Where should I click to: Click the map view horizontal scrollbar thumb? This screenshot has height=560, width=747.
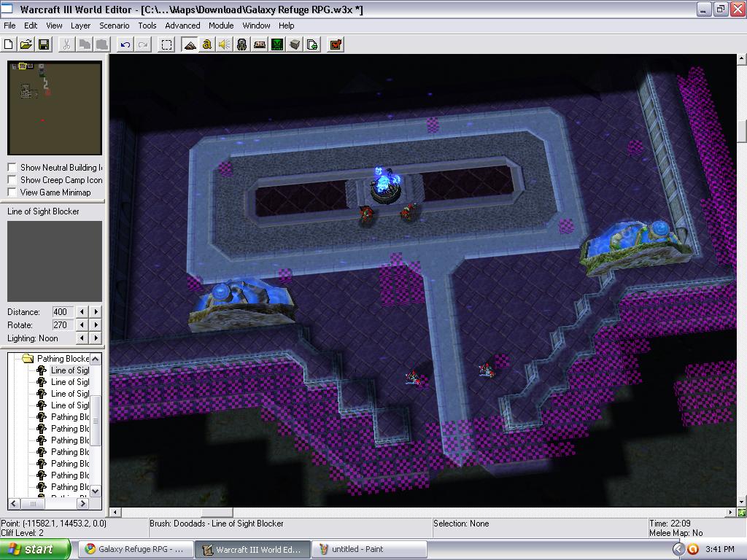217,513
